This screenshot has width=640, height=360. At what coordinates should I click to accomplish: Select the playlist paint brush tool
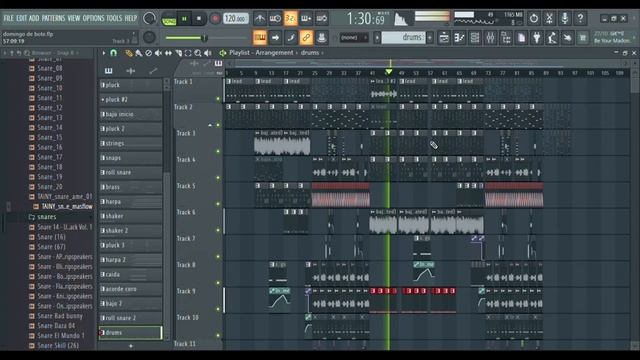(x=139, y=53)
